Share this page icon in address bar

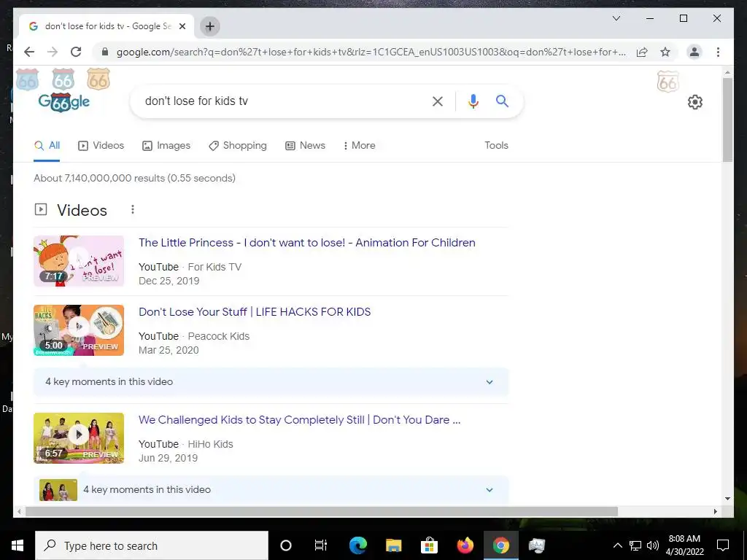[642, 52]
